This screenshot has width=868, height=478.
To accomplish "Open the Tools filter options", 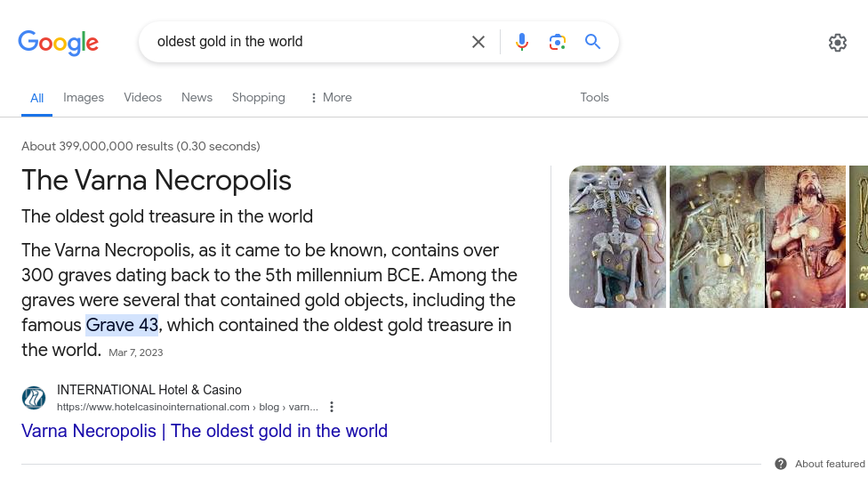I will coord(594,98).
